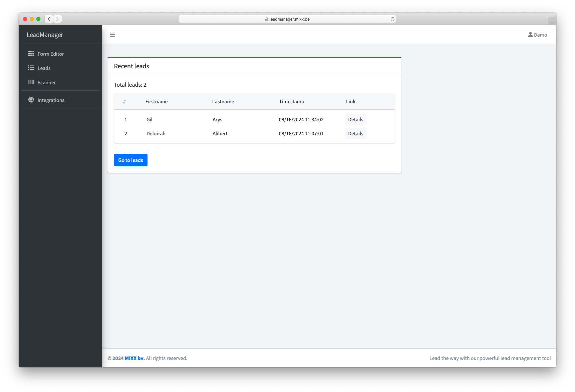Image resolution: width=575 pixels, height=392 pixels.
Task: Open Scanner in the sidebar
Action: pyautogui.click(x=60, y=82)
